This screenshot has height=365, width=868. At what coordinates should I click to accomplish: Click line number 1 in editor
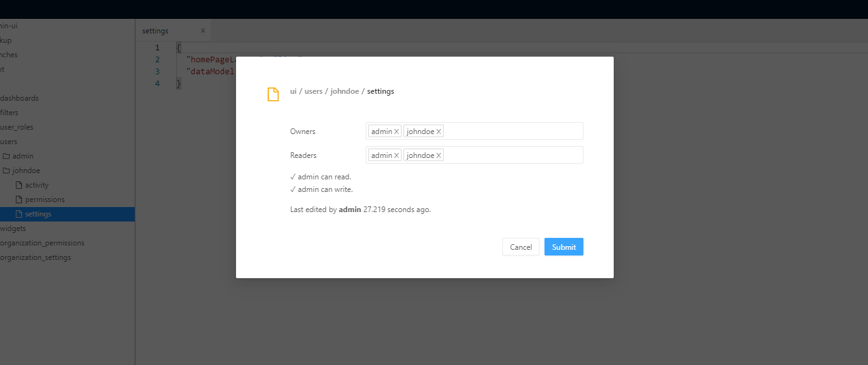coord(157,48)
